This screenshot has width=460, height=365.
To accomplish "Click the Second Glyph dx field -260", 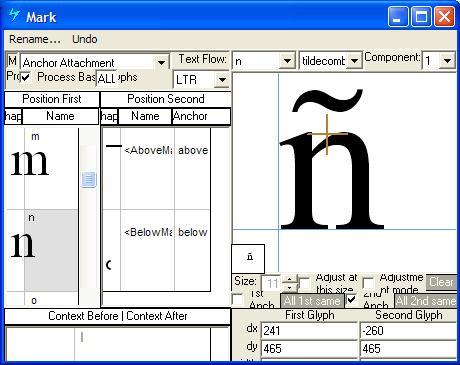I will point(408,331).
